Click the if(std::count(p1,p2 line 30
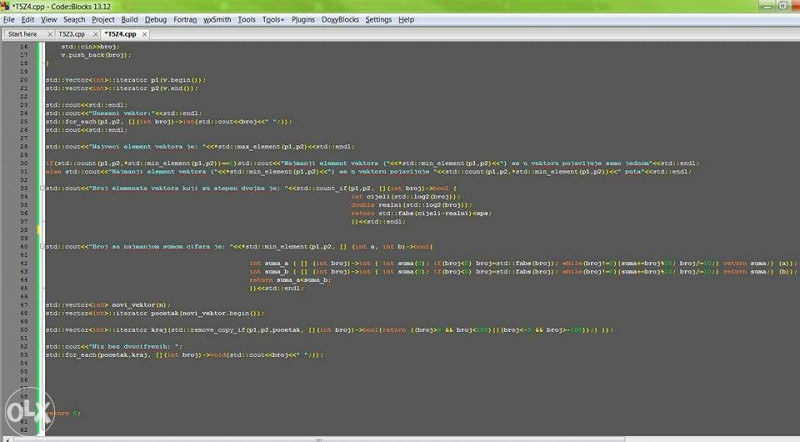Viewport: 800px width, 442px height. [372, 163]
